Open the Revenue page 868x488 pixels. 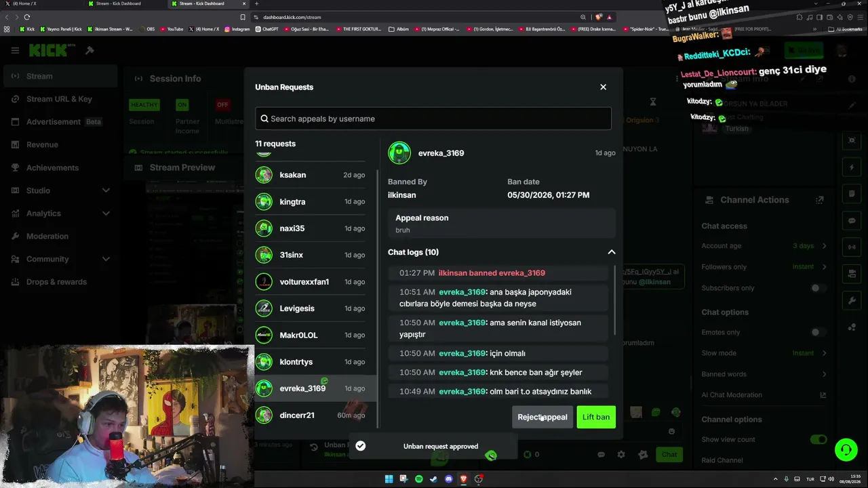click(59, 144)
